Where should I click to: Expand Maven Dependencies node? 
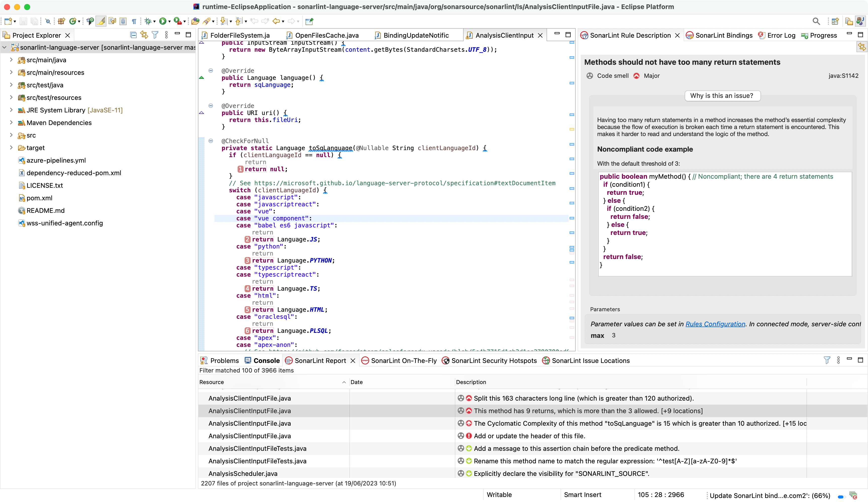click(x=11, y=122)
